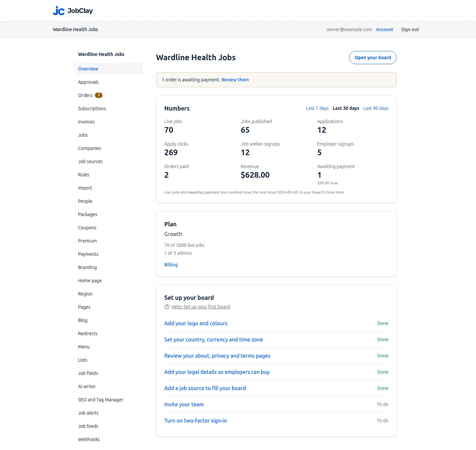Open Add your legal details step
Image resolution: width=476 pixels, height=450 pixels.
pos(217,372)
